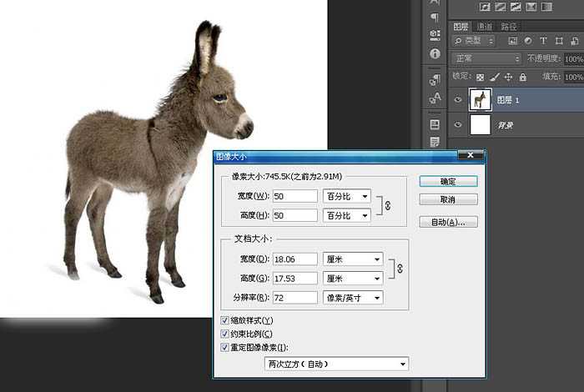
Task: Click the 不透明度 opacity value field
Action: (x=573, y=59)
